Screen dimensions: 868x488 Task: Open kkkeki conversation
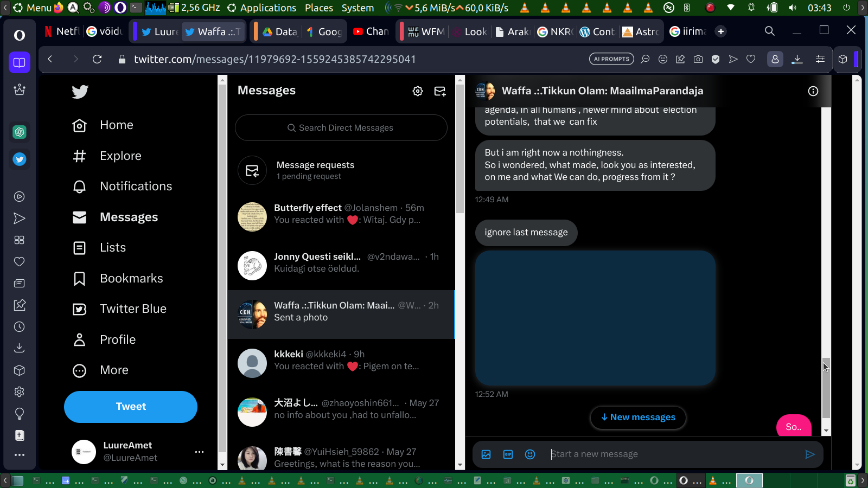(341, 363)
